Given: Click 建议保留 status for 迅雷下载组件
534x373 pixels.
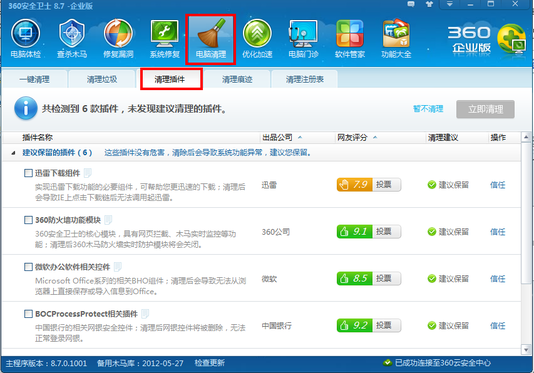Looking at the screenshot, I should click(448, 185).
